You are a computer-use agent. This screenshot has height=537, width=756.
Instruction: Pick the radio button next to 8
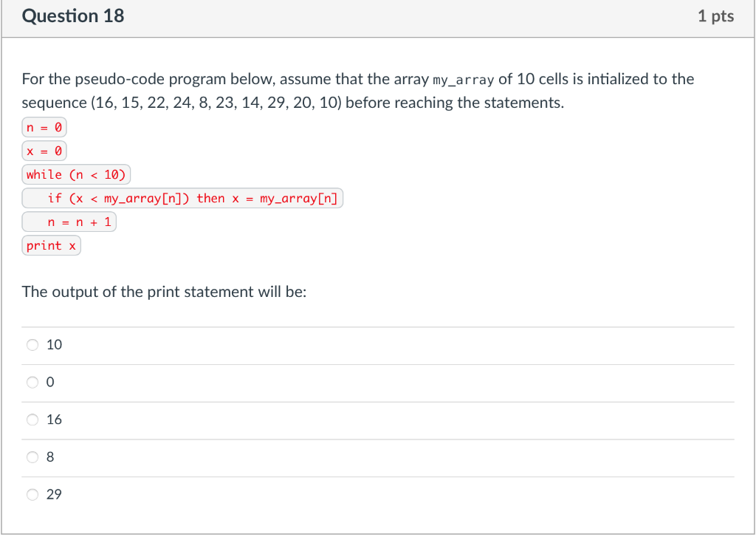(32, 456)
